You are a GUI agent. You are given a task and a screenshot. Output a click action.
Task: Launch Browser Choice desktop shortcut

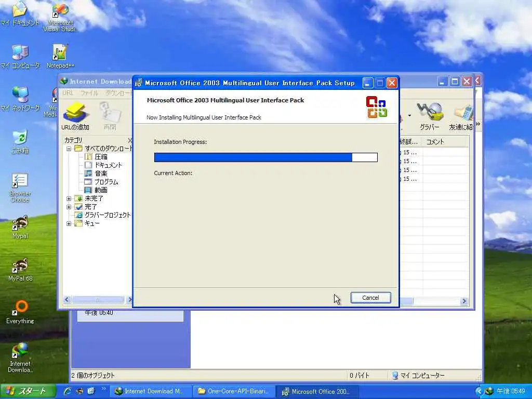(x=20, y=187)
